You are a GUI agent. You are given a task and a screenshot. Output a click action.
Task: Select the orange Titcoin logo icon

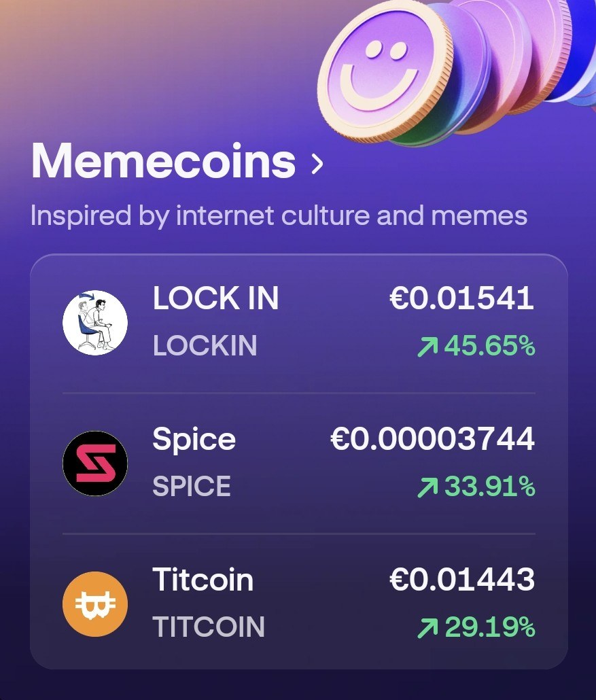pyautogui.click(x=95, y=604)
